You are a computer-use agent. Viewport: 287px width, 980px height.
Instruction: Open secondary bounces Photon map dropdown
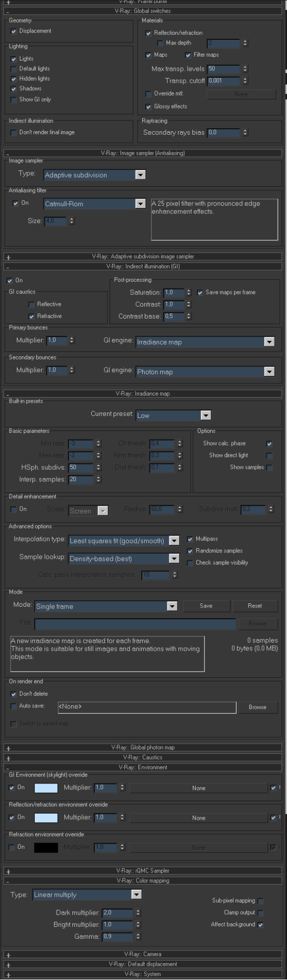tap(205, 372)
